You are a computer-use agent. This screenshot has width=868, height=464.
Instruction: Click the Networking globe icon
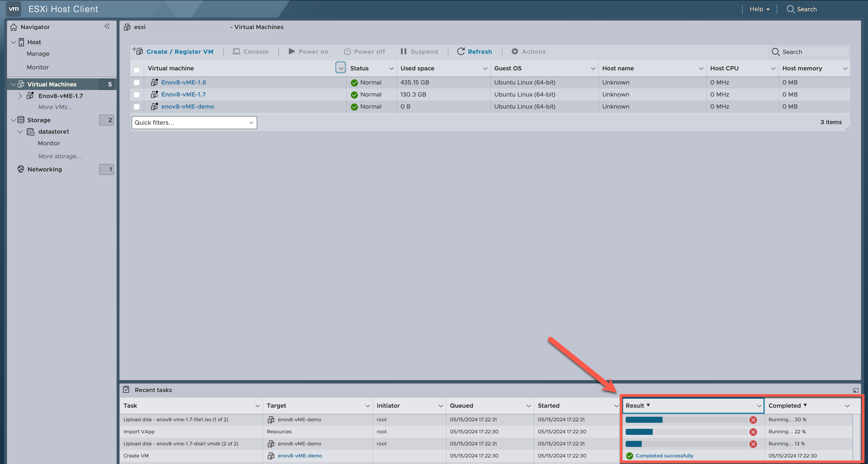click(21, 169)
